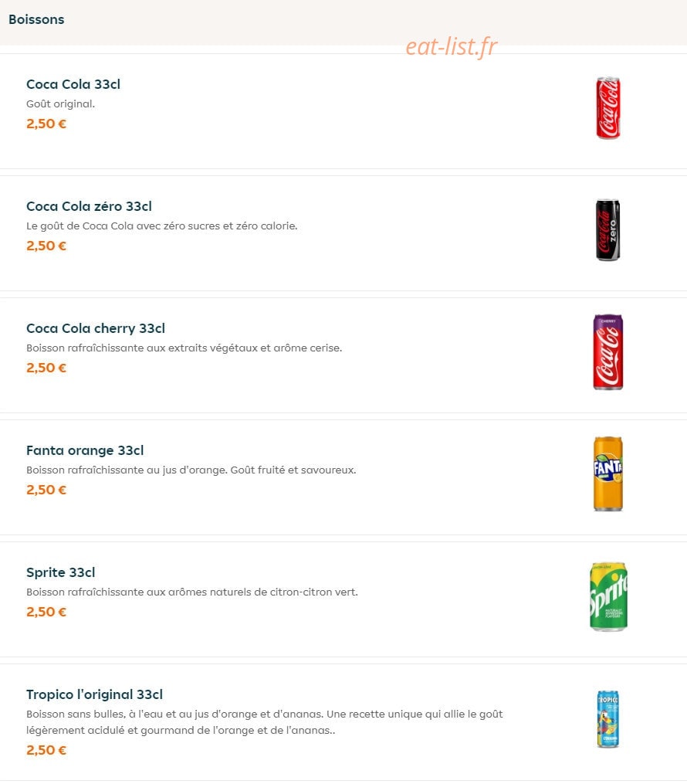Screen dimensions: 687x784
Task: Open the Coca Cola zéro 33cl title
Action: click(89, 206)
